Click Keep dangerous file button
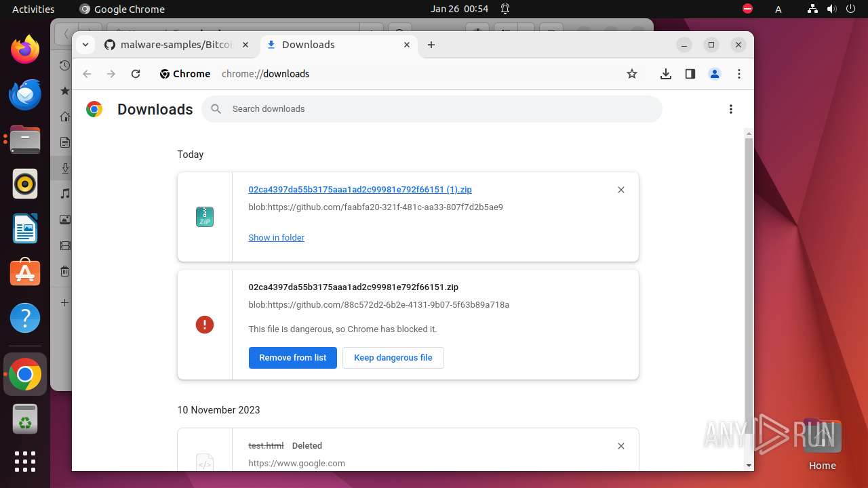The width and height of the screenshot is (868, 488). pos(393,357)
